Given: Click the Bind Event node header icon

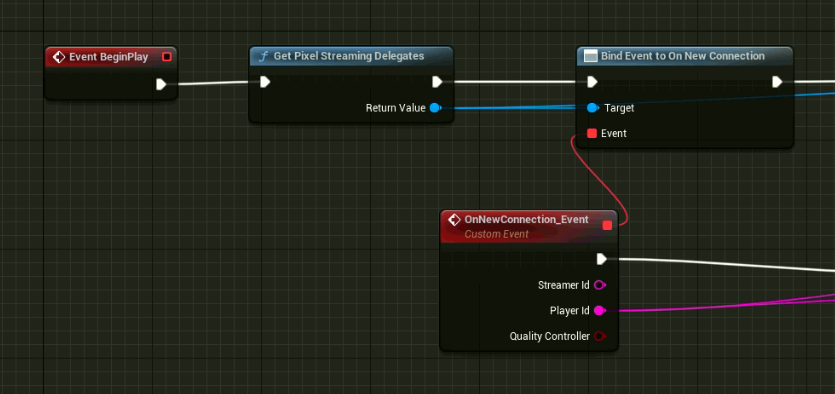Looking at the screenshot, I should (x=591, y=56).
